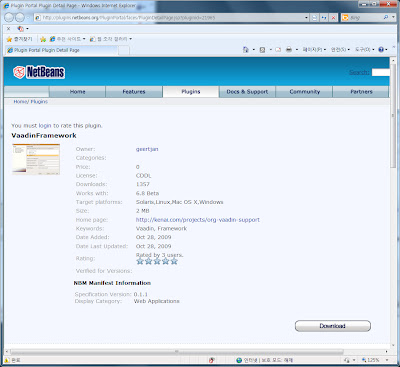Open the address bar history dropdown
This screenshot has height=367, width=400.
click(306, 18)
